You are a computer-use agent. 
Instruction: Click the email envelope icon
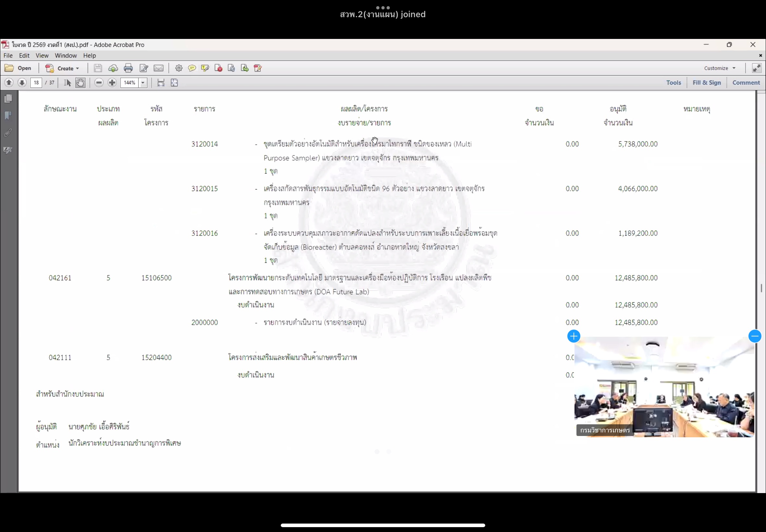click(158, 68)
